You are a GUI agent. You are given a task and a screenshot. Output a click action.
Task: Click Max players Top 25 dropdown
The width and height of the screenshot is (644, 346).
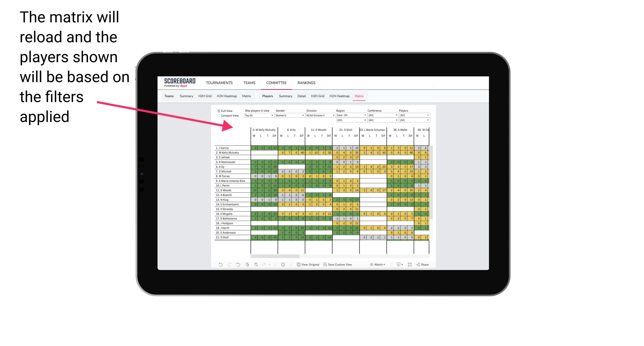pyautogui.click(x=257, y=115)
